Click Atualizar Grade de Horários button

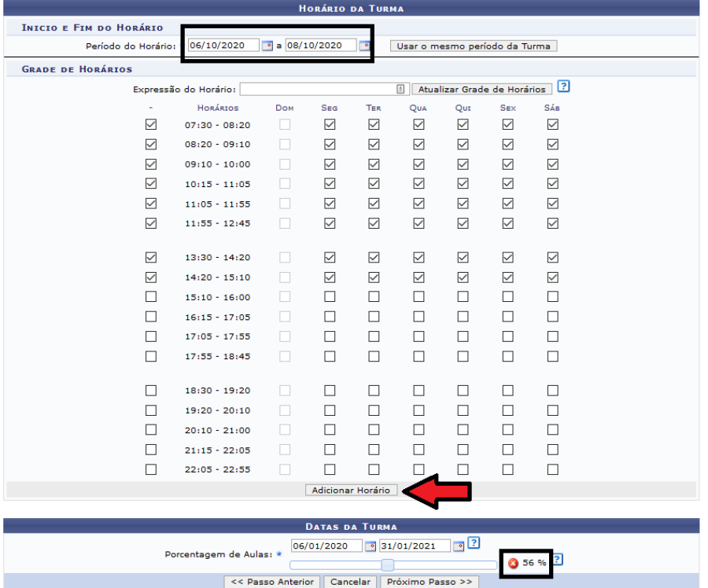481,90
